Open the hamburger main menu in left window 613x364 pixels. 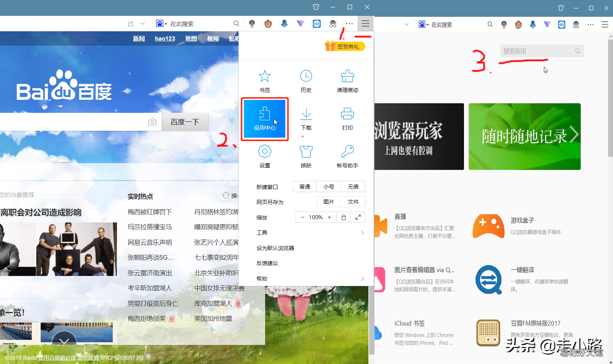click(365, 24)
